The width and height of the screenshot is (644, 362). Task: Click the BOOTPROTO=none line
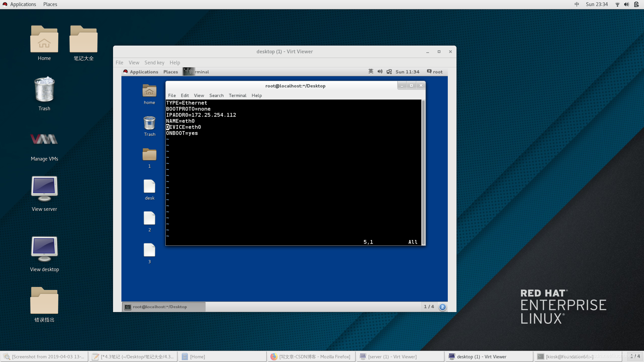coord(188,109)
